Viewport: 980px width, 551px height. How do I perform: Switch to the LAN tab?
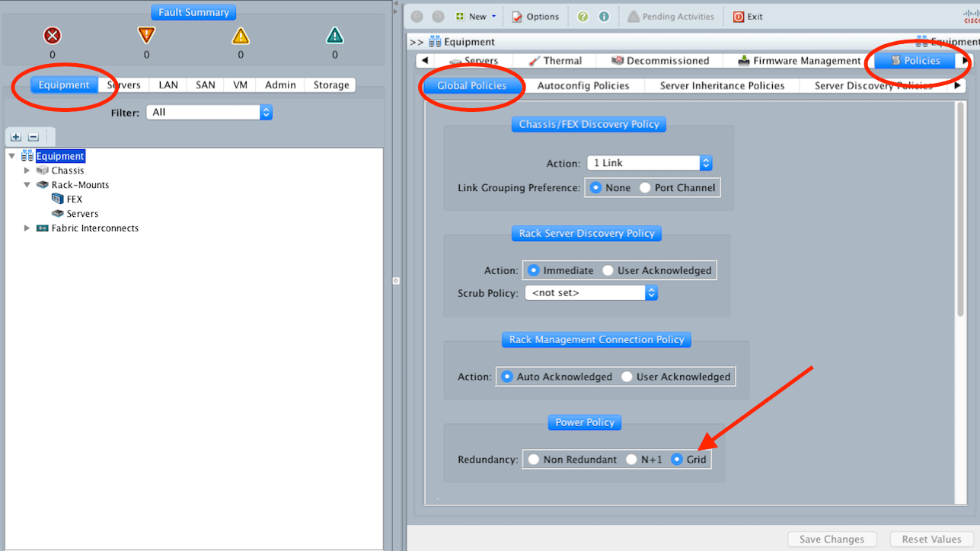[168, 85]
